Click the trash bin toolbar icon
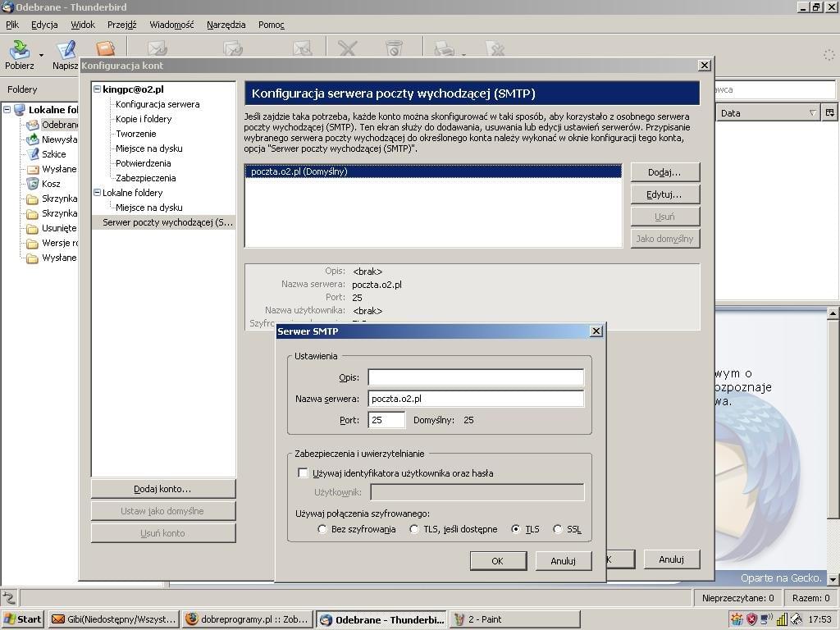Image resolution: width=840 pixels, height=630 pixels. coord(394,48)
